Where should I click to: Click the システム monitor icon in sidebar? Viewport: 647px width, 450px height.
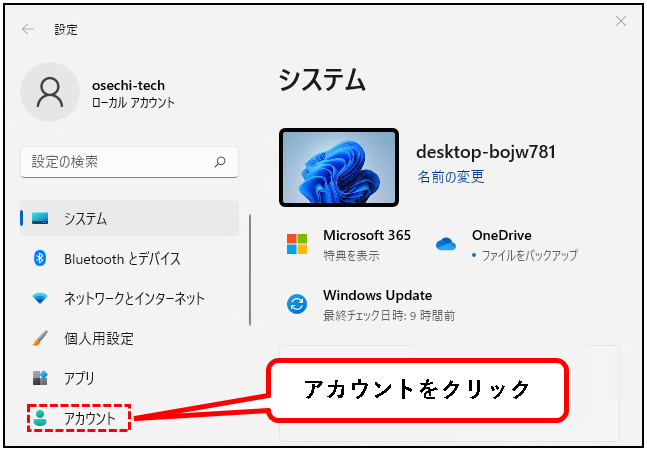pyautogui.click(x=40, y=218)
